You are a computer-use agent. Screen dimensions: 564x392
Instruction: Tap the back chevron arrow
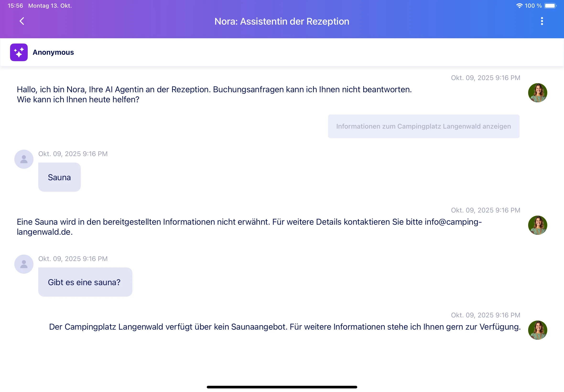pyautogui.click(x=22, y=21)
